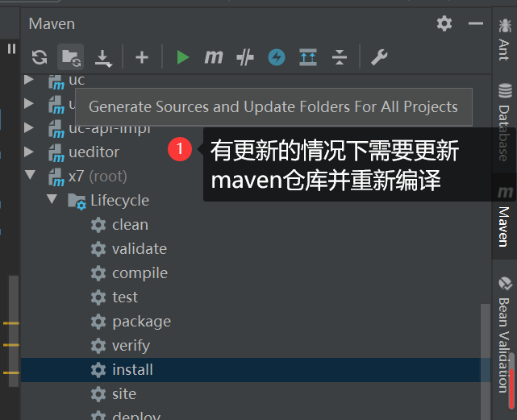
Task: Select the ueditor module
Action: point(94,152)
